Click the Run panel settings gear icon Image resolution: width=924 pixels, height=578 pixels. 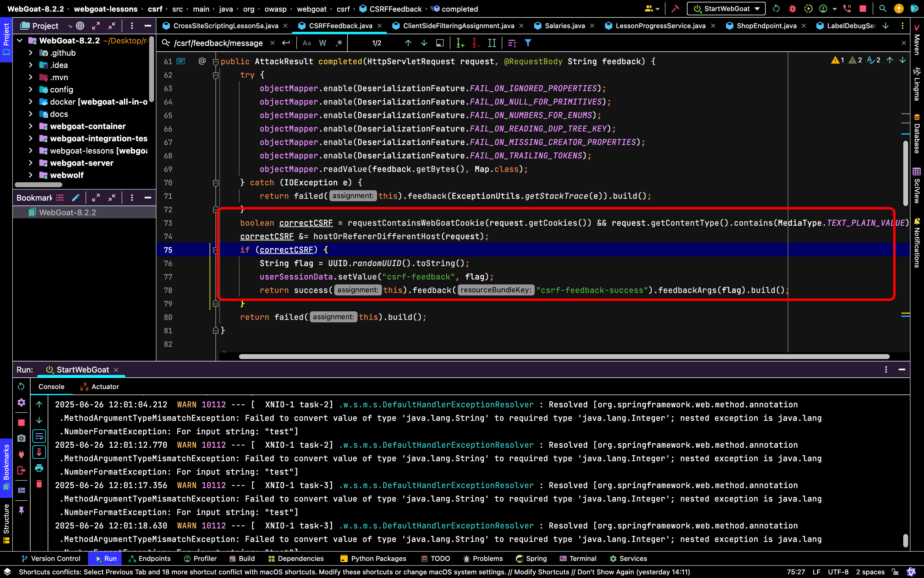point(21,402)
